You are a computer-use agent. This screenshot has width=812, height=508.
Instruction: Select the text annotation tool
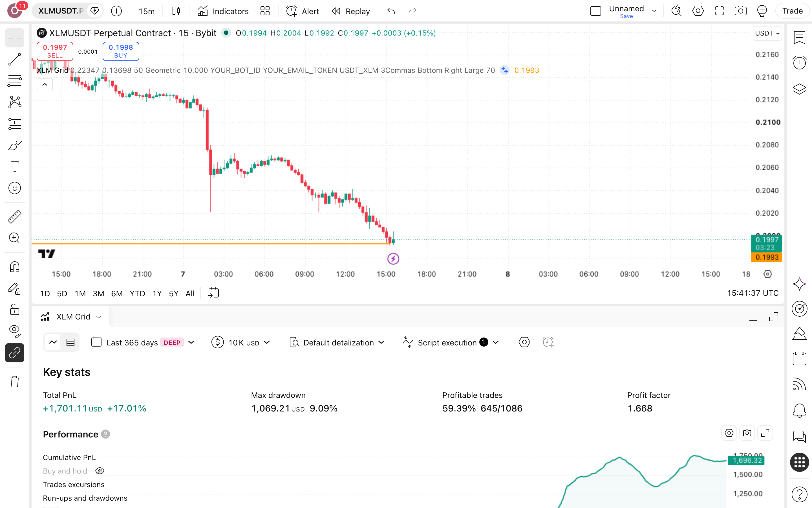coord(14,167)
